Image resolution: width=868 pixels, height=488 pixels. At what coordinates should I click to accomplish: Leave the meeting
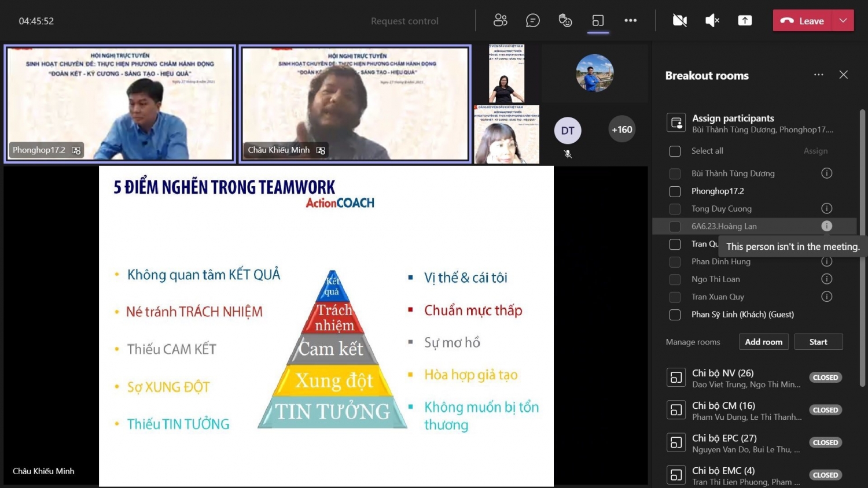click(803, 21)
